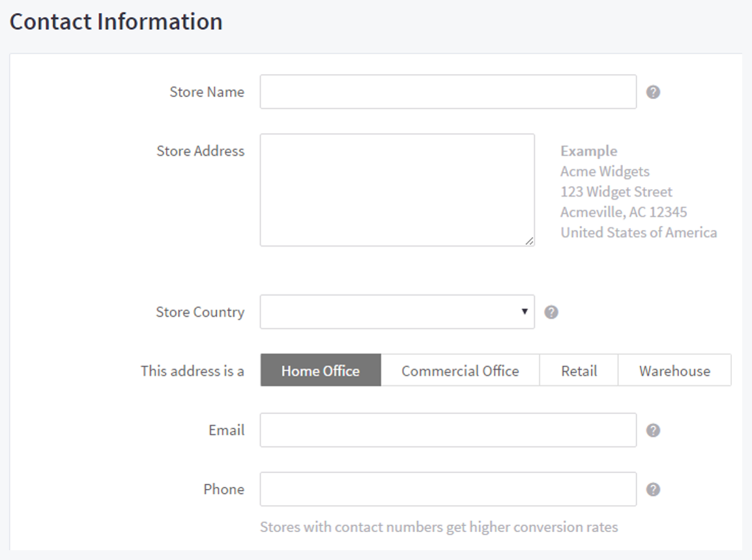Click the Phone input box
752x560 pixels.
tap(448, 489)
